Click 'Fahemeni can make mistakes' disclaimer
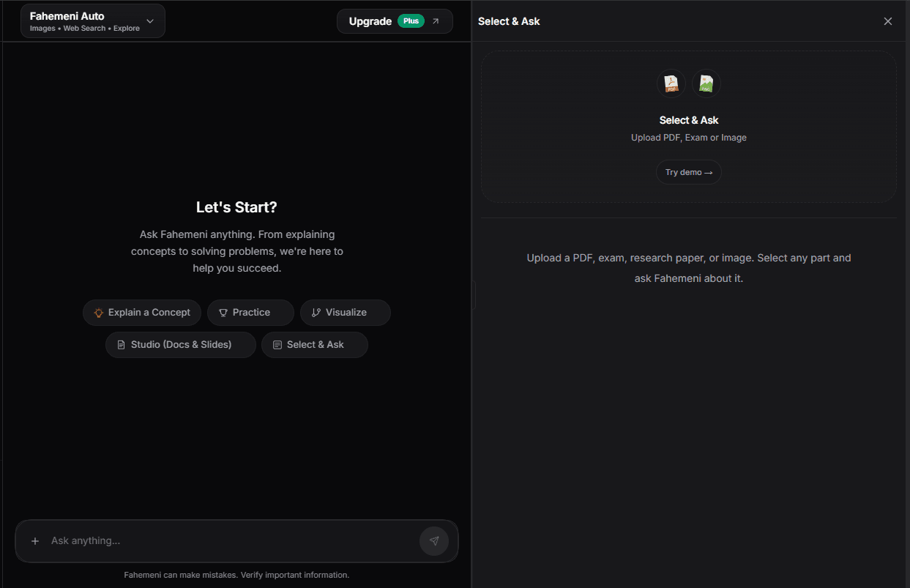The height and width of the screenshot is (588, 910). point(236,575)
